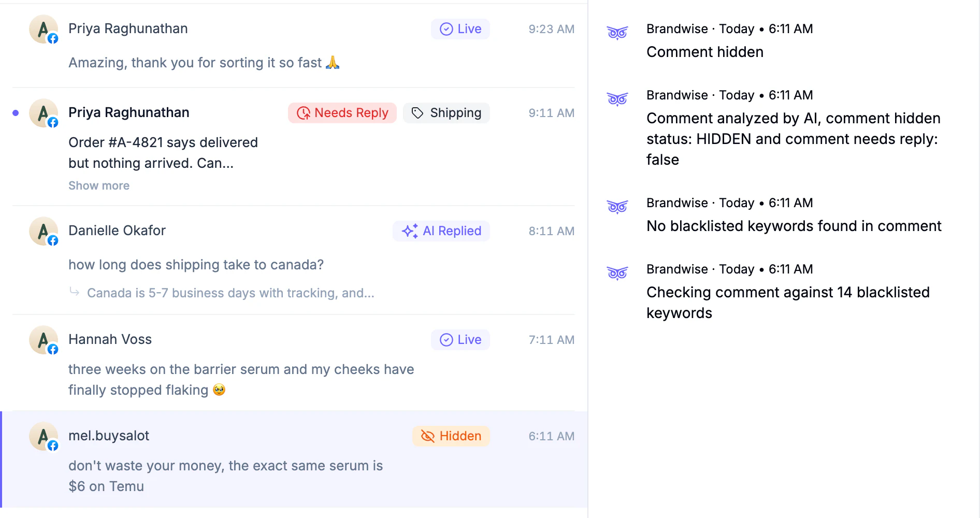Click mel.buysalot's profile avatar

(x=44, y=436)
